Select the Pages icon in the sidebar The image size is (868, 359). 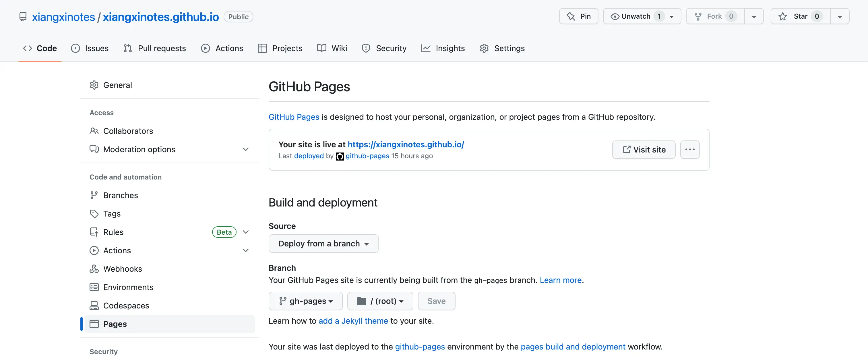94,324
